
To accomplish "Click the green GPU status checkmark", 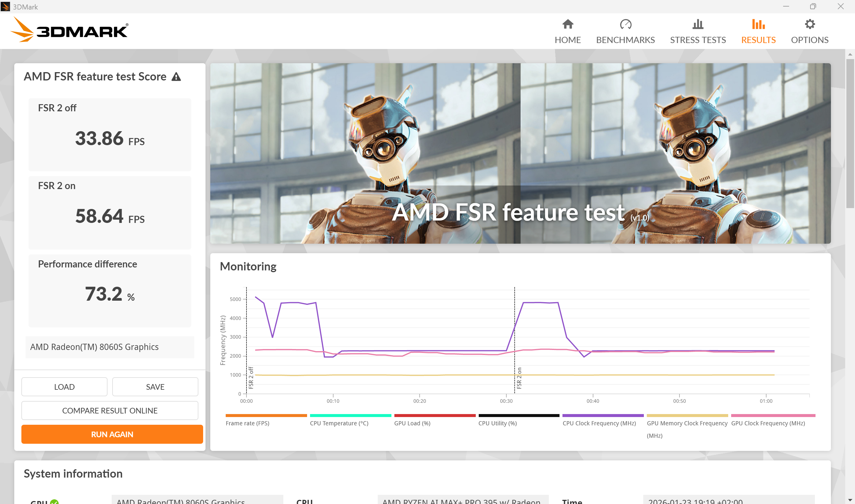I will click(54, 502).
